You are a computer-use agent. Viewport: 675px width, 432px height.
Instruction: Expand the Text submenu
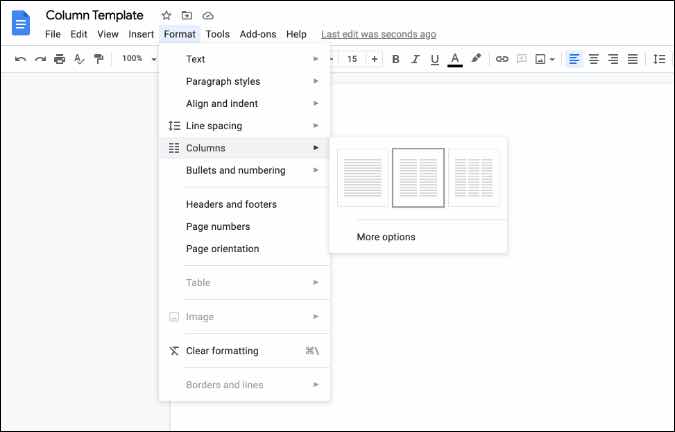[x=244, y=59]
